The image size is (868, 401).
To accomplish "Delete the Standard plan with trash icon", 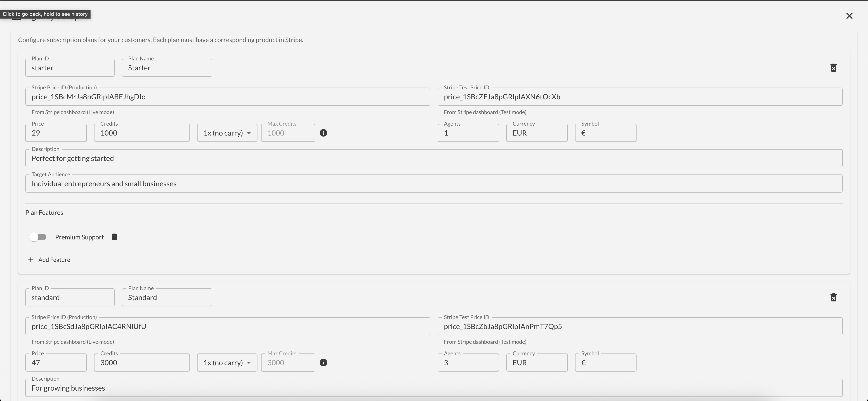I will tap(833, 297).
